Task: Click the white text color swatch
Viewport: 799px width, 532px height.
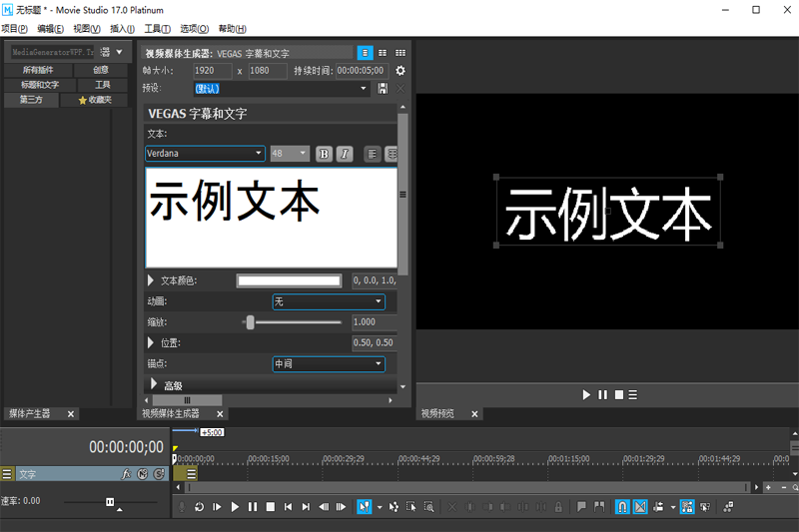Action: (x=289, y=280)
